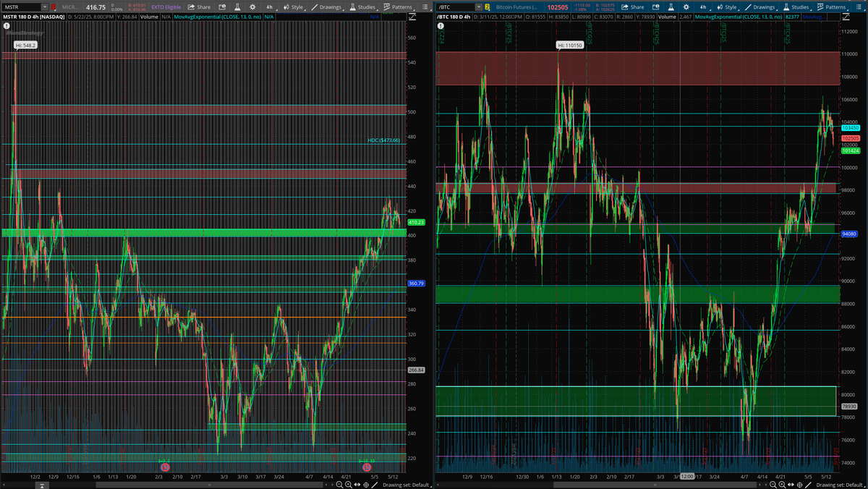Click the red link-color icon beside MSTR
The image size is (868, 489).
pos(54,7)
